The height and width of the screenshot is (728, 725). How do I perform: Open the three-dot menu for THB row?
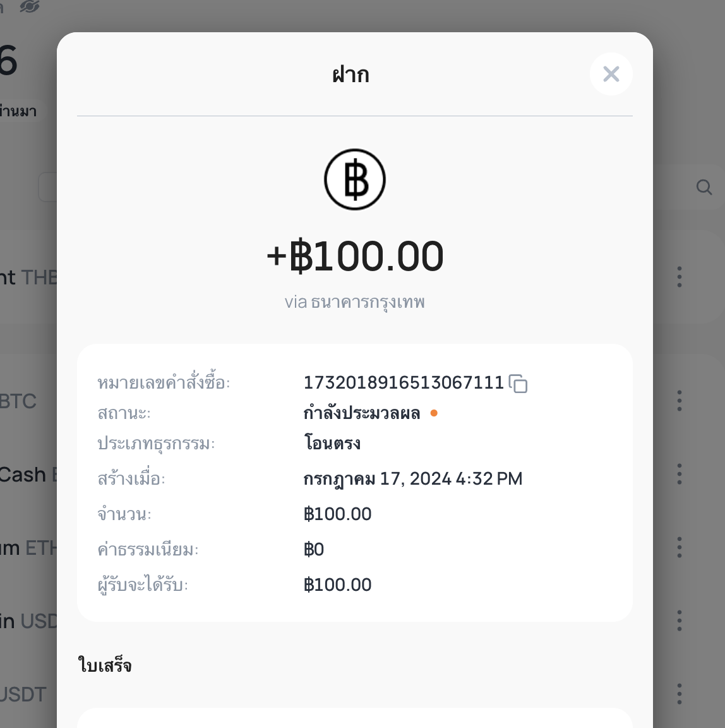(x=679, y=277)
